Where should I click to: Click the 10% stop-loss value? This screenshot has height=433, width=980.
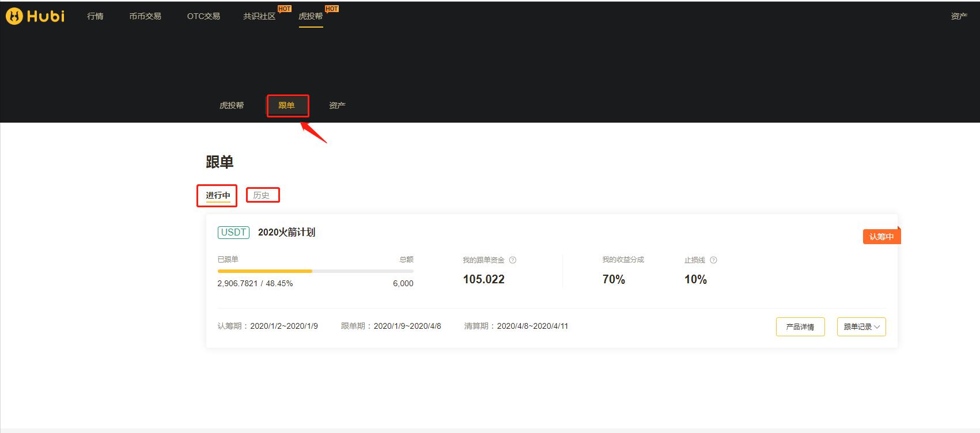tap(695, 279)
